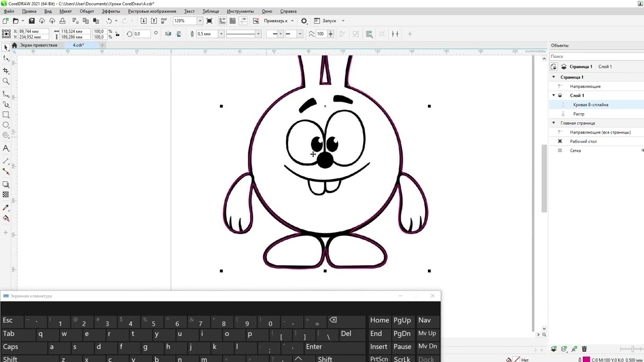Click the Undo arrow icon
This screenshot has width=644, height=362.
[109, 21]
